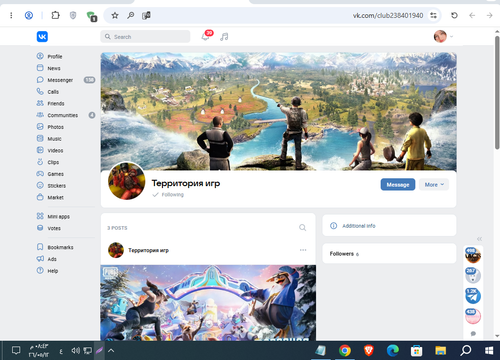Click the Market sidebar icon

40,197
